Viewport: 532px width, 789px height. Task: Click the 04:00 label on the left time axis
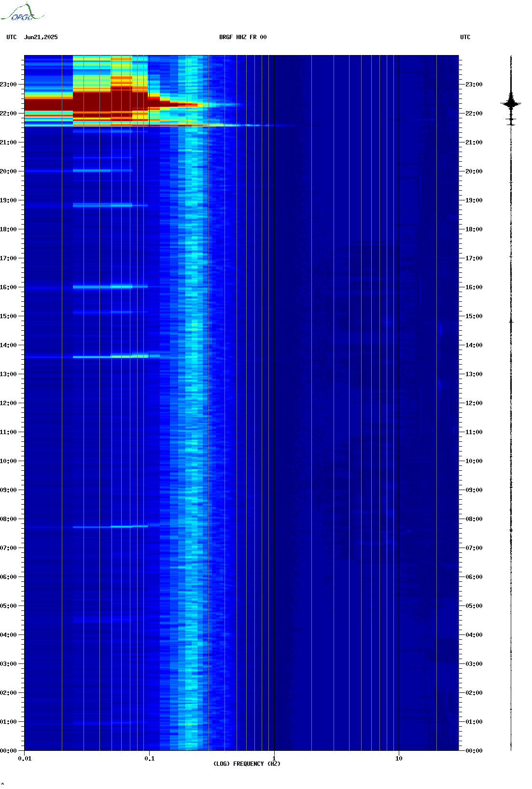[8, 635]
